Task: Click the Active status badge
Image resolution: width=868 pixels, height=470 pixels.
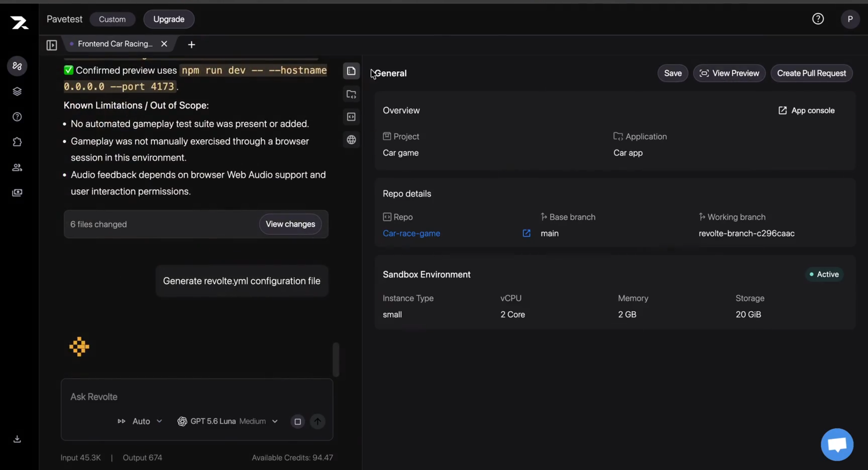Action: pos(824,274)
